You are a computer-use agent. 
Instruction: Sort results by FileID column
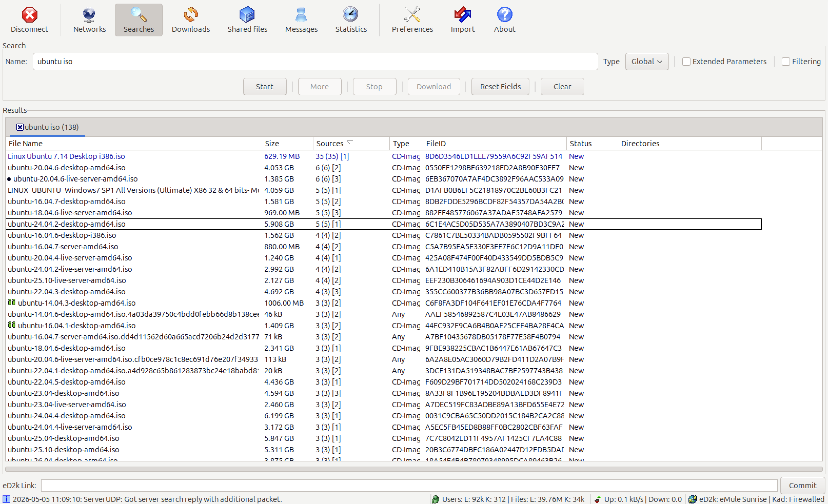coord(495,143)
